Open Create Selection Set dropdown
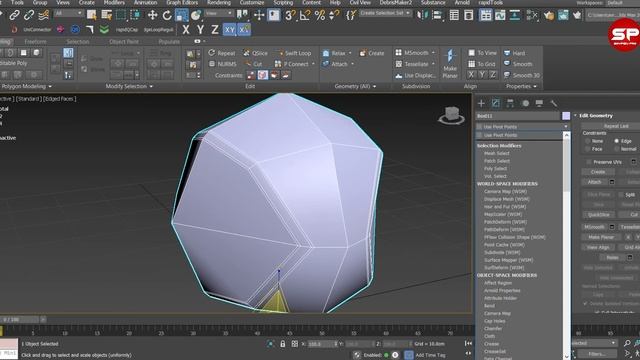This screenshot has height=360, width=640. (385, 13)
